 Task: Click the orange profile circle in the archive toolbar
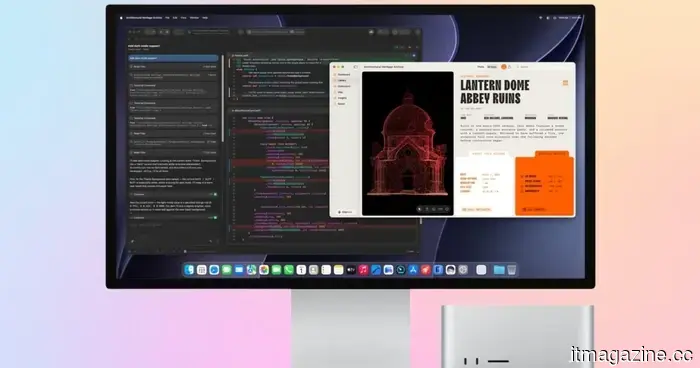pos(504,67)
